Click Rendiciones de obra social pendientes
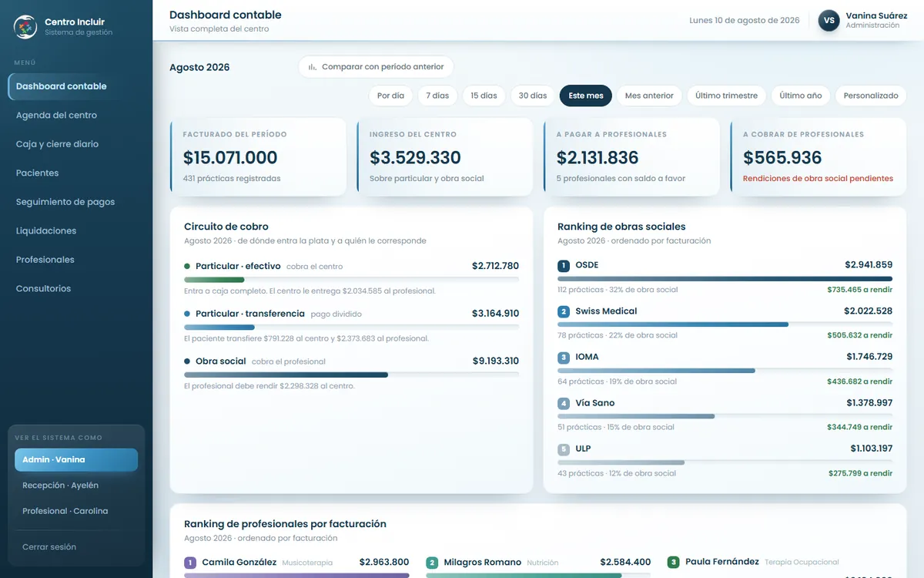The height and width of the screenshot is (578, 924). tap(818, 179)
